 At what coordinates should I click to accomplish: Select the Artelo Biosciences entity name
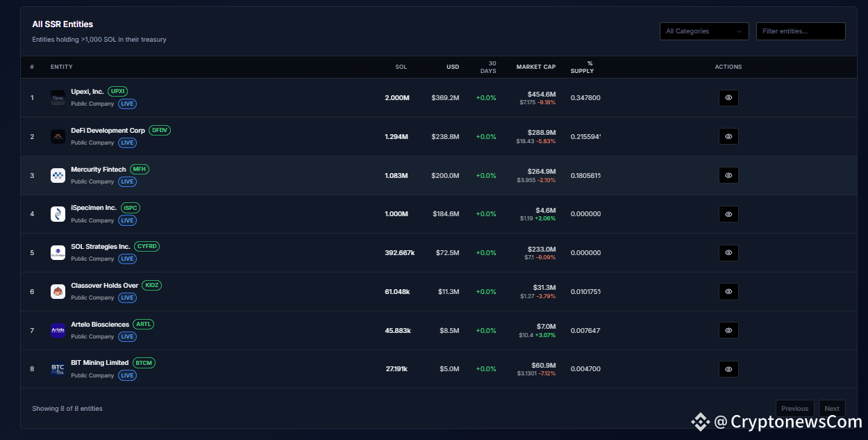(x=100, y=325)
